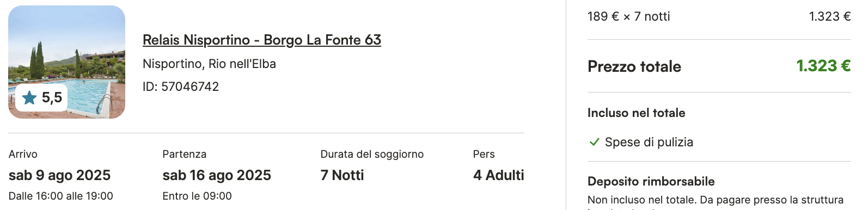The height and width of the screenshot is (210, 868).
Task: Click the arrival date sab 9 ago 2025
Action: tap(59, 175)
